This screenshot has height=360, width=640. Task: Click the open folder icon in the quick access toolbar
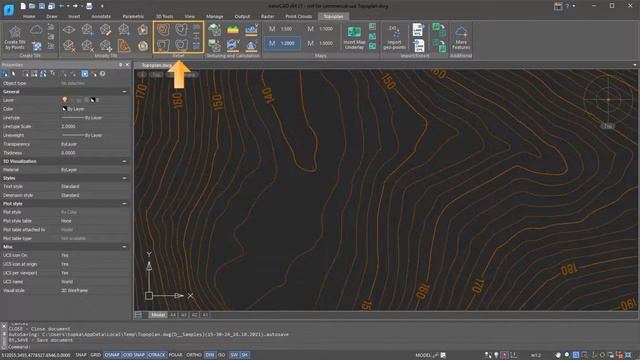point(32,6)
